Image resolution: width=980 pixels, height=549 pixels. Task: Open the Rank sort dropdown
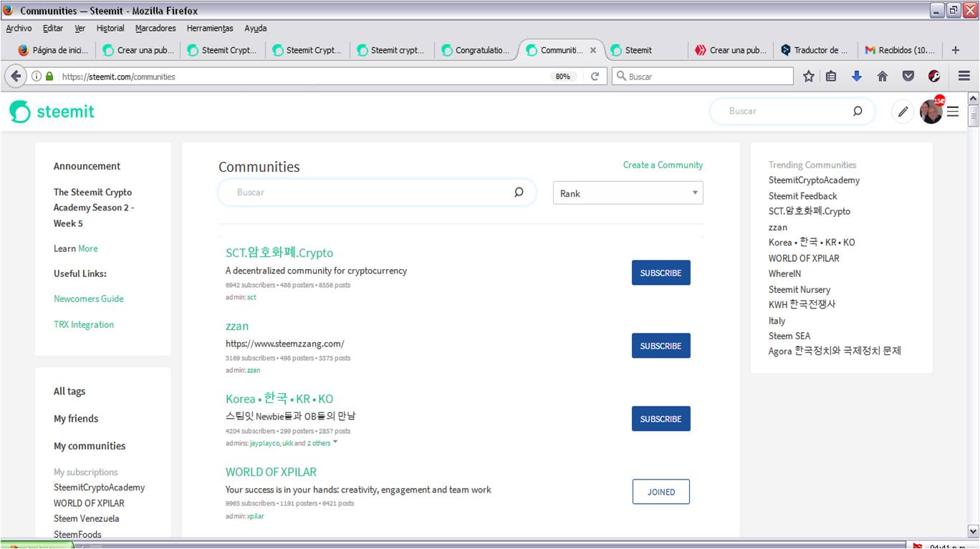pyautogui.click(x=628, y=193)
